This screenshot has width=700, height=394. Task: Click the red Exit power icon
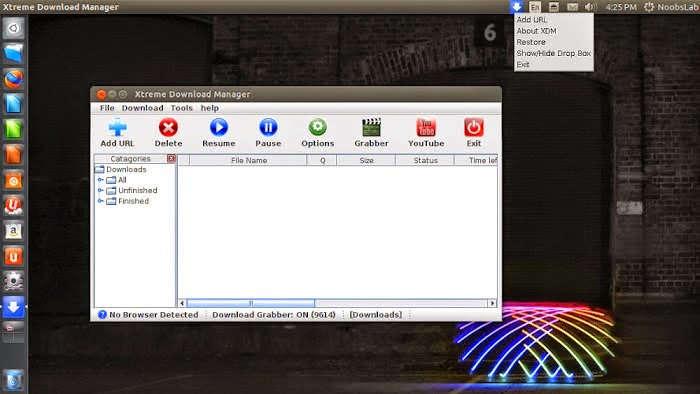[x=474, y=128]
